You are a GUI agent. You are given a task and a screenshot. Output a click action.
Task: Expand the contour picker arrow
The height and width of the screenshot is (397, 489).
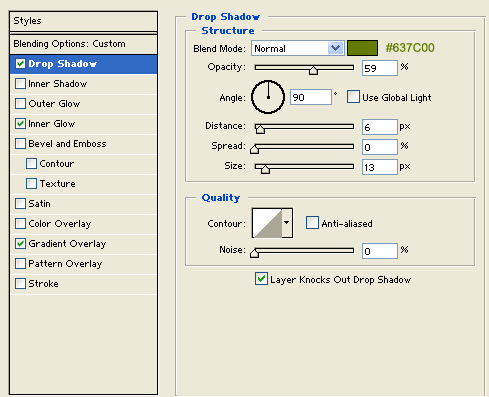click(287, 223)
